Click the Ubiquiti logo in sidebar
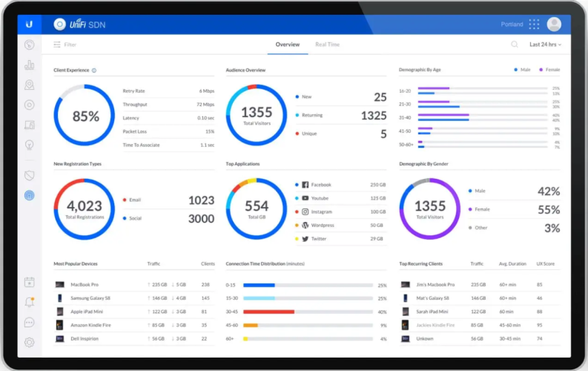 point(29,24)
